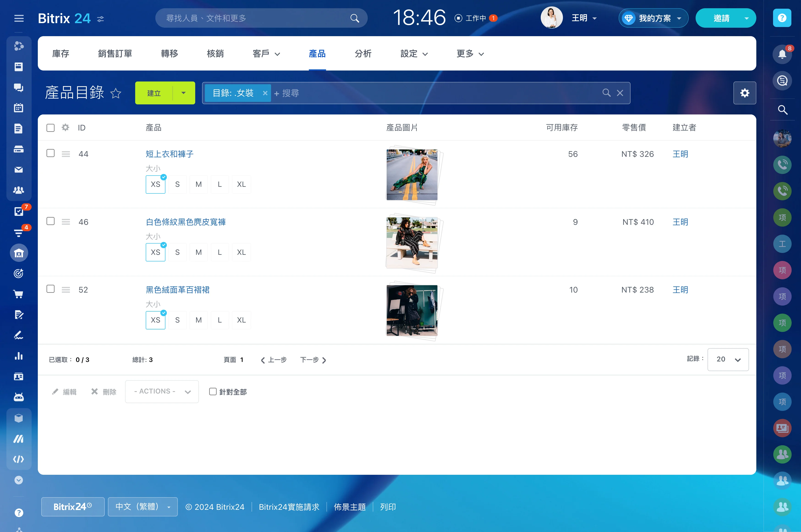The image size is (801, 532).
Task: Expand the 更多 menu dropdown
Action: (x=470, y=54)
